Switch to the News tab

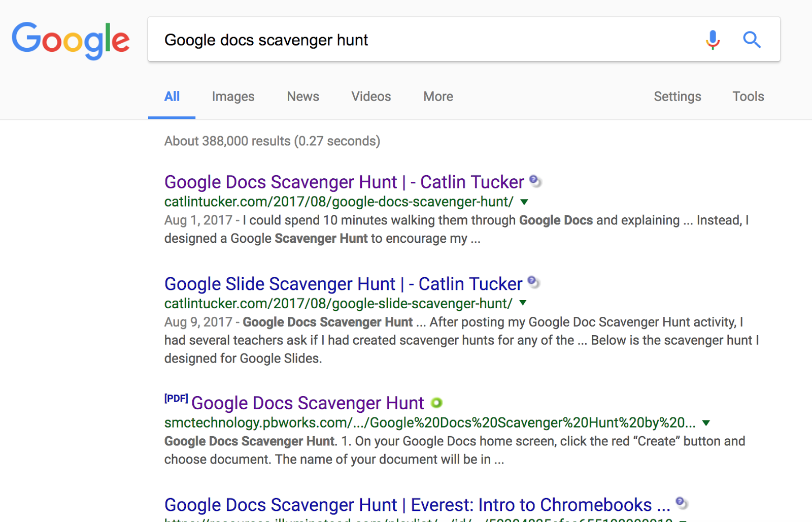click(x=303, y=96)
